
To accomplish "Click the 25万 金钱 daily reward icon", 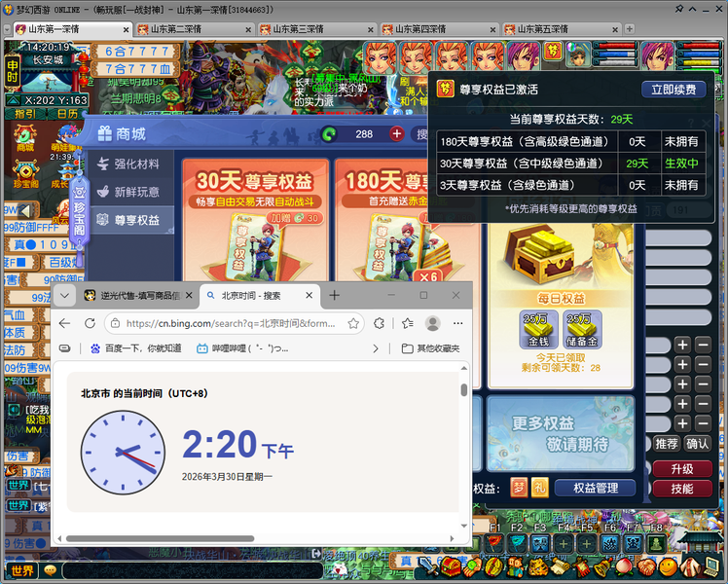I will 538,330.
